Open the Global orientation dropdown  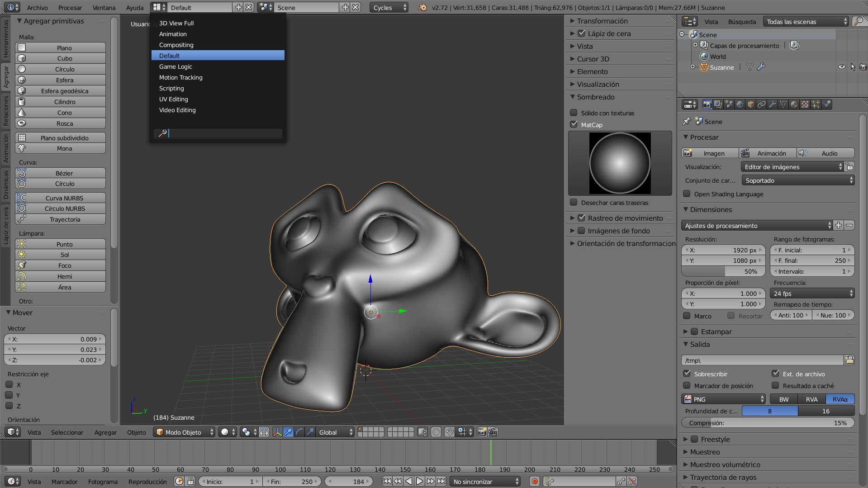[x=335, y=432]
